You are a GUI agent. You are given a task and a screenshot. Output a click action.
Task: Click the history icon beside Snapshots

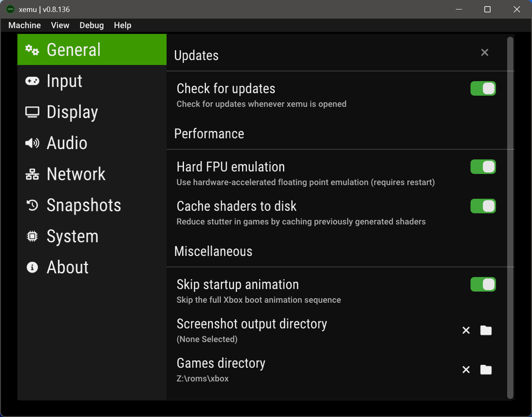pyautogui.click(x=32, y=205)
